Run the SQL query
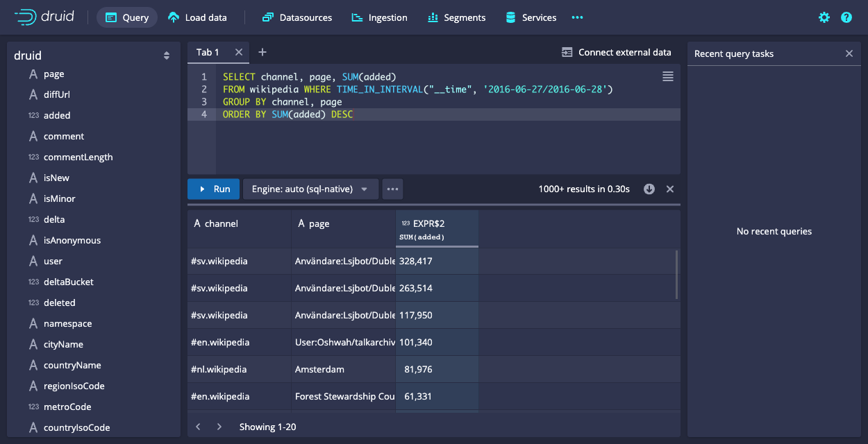Screen dimensions: 868x444 tap(213, 189)
